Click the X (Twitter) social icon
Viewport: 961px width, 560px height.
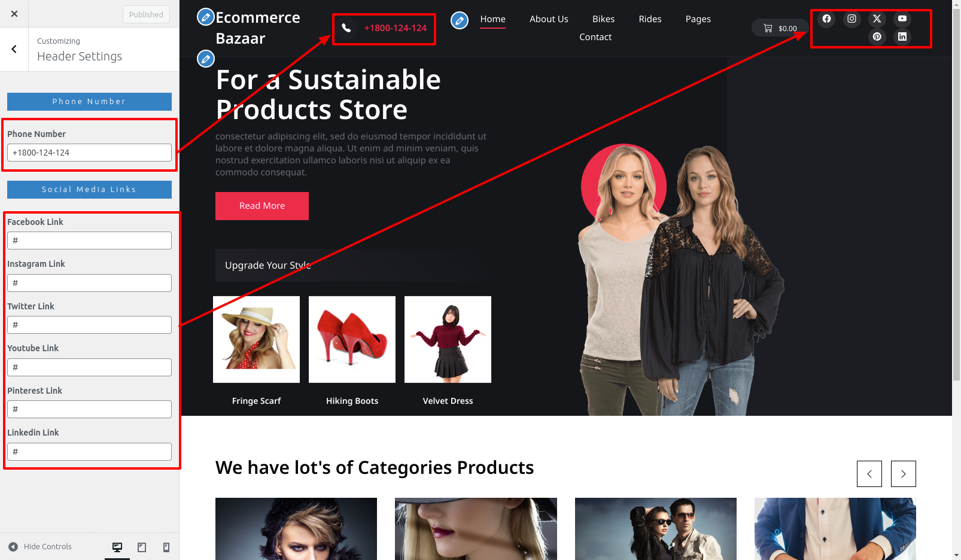(877, 19)
